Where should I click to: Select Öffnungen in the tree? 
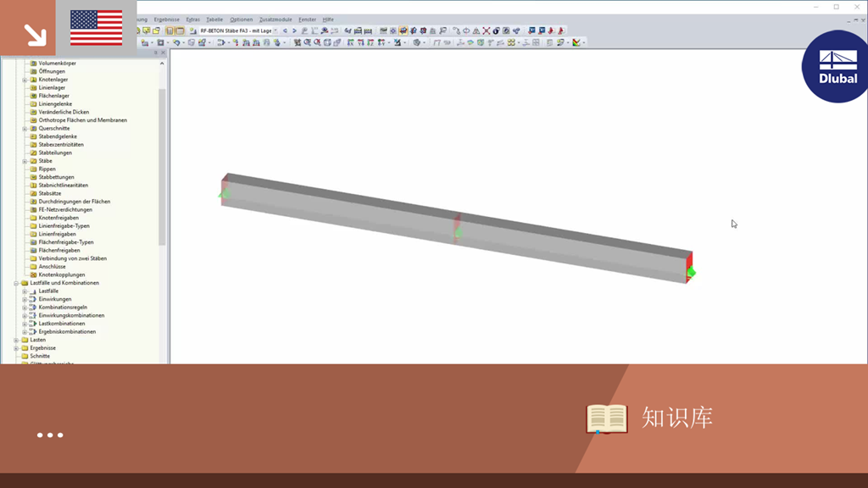click(x=52, y=71)
